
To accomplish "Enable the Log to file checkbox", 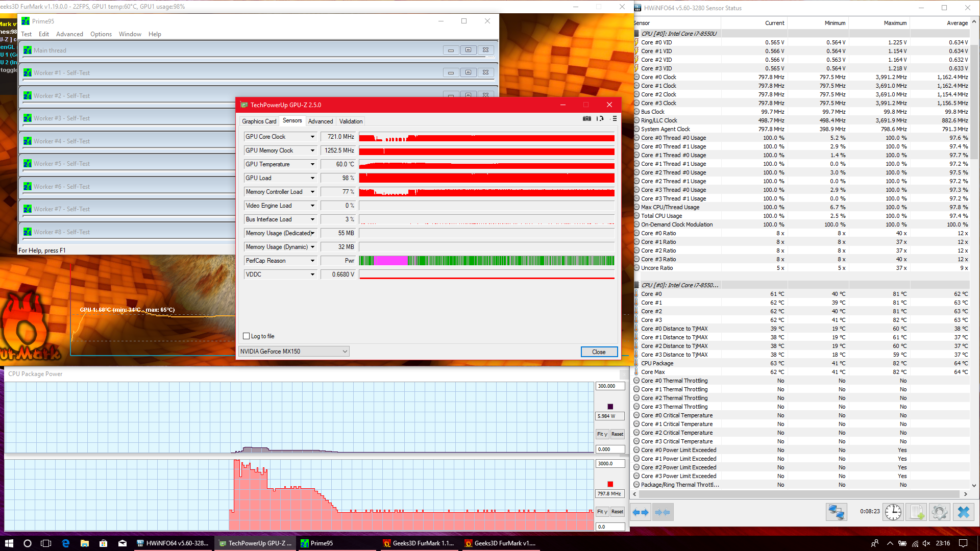I will 247,336.
